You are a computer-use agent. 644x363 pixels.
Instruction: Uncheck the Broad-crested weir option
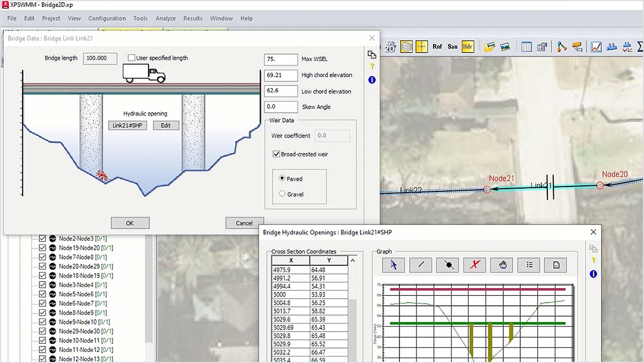[x=276, y=154]
